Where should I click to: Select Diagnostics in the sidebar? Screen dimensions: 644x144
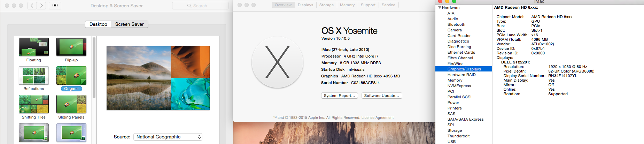coord(458,41)
